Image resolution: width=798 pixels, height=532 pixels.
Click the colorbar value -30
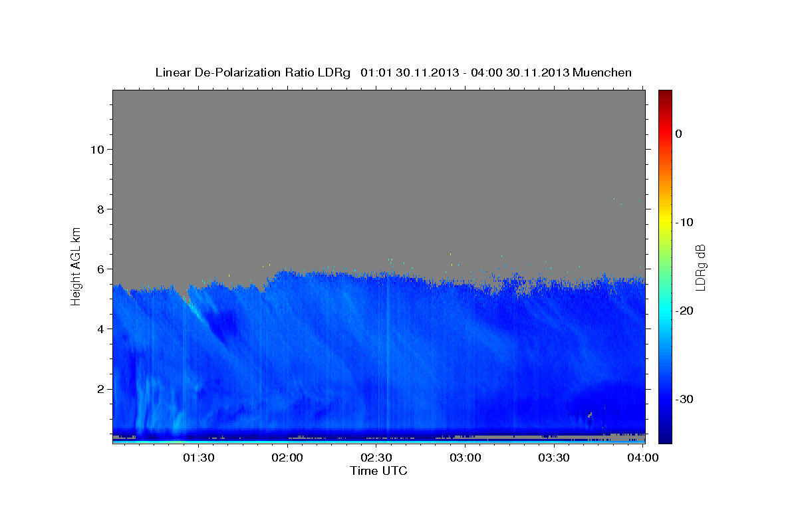point(684,399)
